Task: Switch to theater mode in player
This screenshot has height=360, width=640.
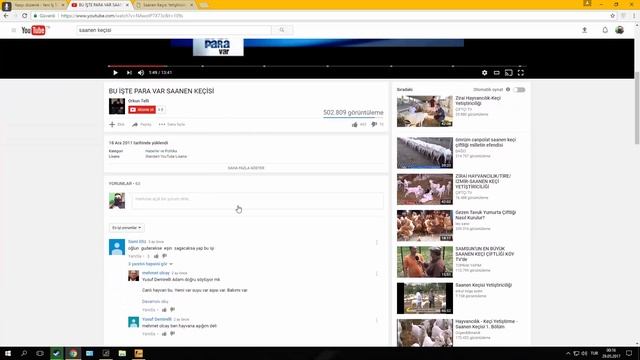Action: pyautogui.click(x=496, y=73)
